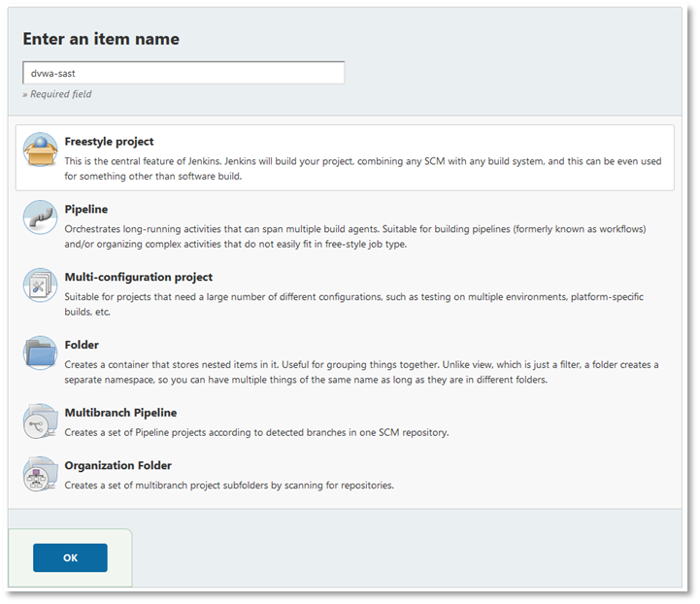Choose the Multibranch Pipeline title

(x=120, y=414)
